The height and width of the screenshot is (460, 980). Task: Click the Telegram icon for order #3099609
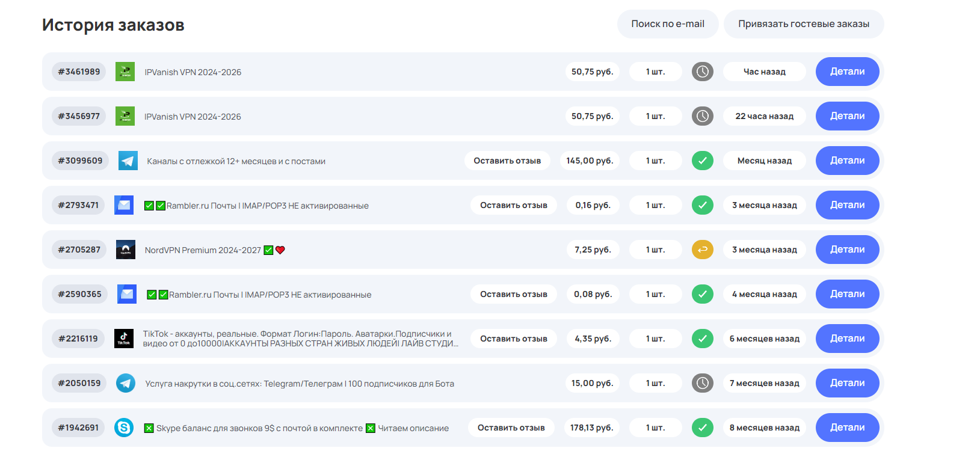(128, 161)
